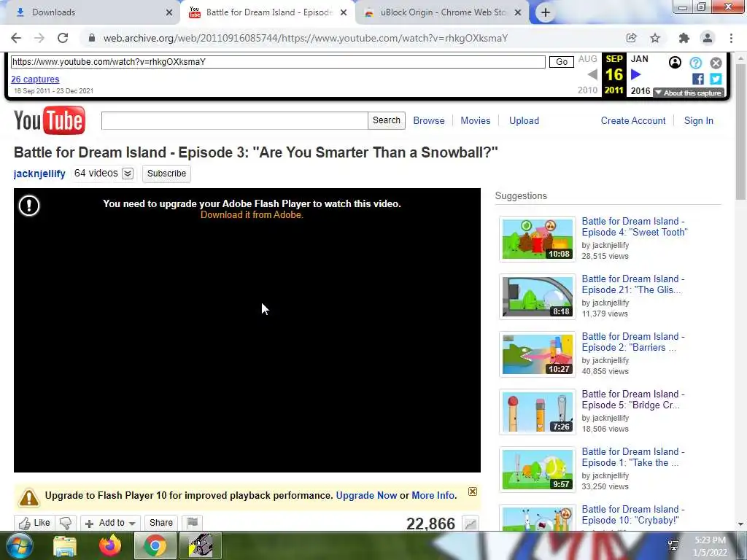Screen dimensions: 747x560
Task: Open Episode 21 The Glis... thumbnail
Action: [x=538, y=296]
